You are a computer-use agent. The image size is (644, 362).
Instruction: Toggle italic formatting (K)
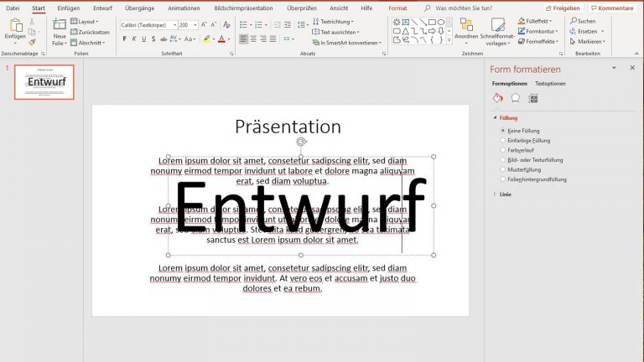(134, 39)
